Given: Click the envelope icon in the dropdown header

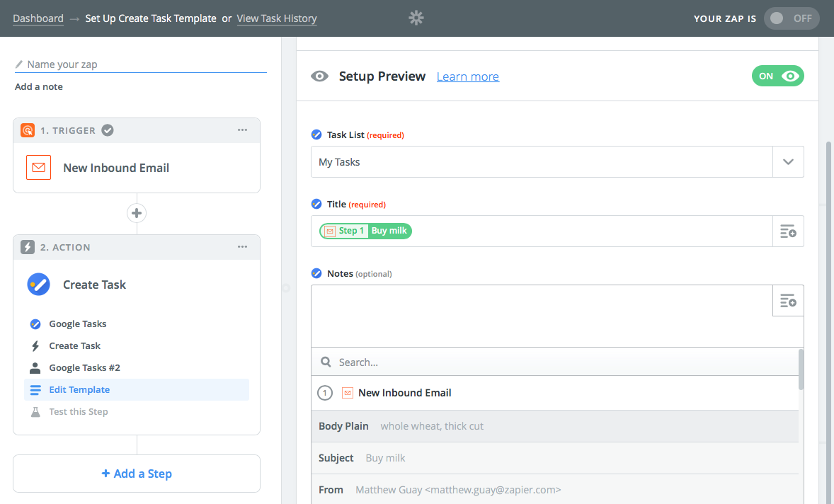Looking at the screenshot, I should coord(348,393).
